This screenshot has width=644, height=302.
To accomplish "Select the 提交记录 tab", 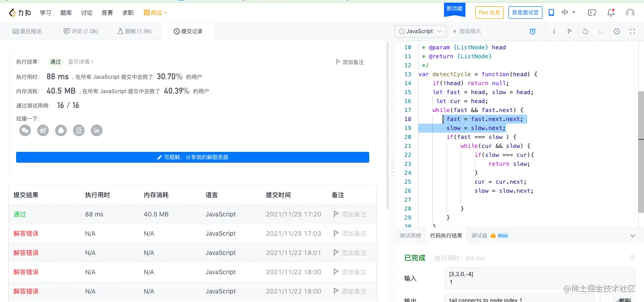I will 188,31.
